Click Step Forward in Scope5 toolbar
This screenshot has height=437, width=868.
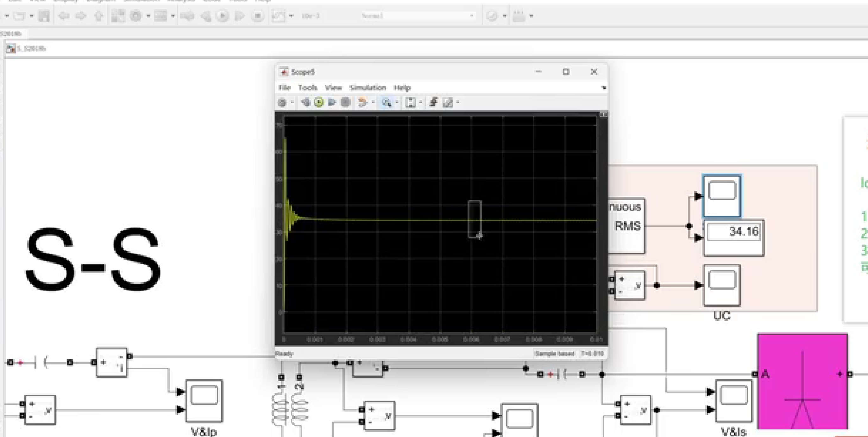click(x=332, y=102)
